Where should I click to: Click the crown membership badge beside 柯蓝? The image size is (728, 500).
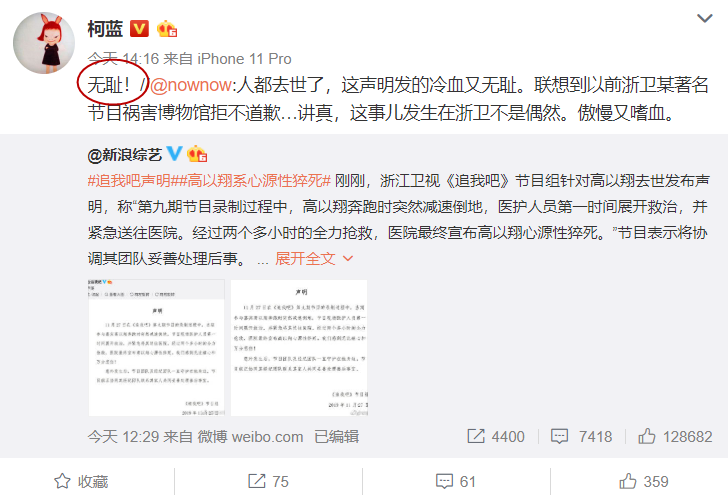[x=167, y=29]
